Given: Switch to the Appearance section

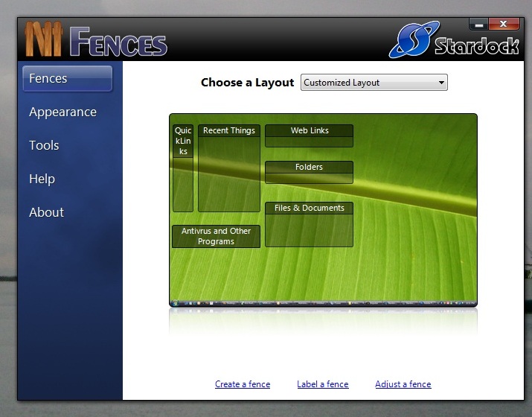Looking at the screenshot, I should pos(63,112).
